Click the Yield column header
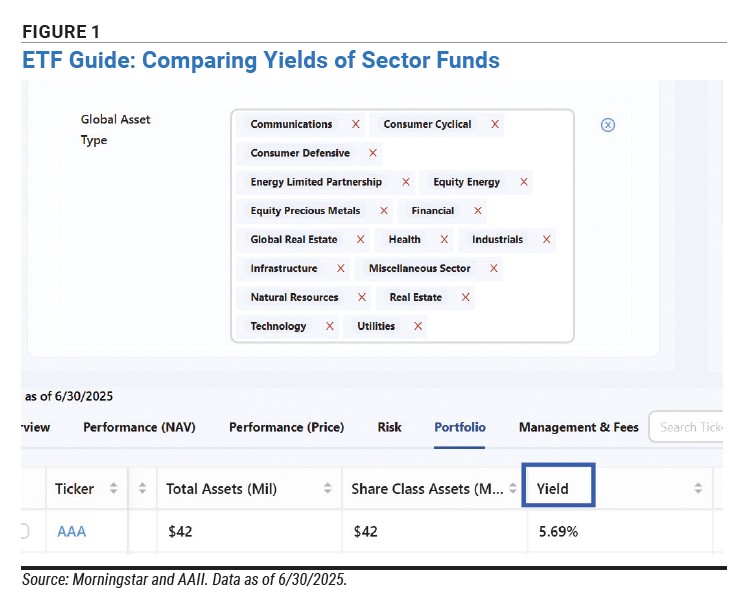The height and width of the screenshot is (607, 745). (x=553, y=489)
